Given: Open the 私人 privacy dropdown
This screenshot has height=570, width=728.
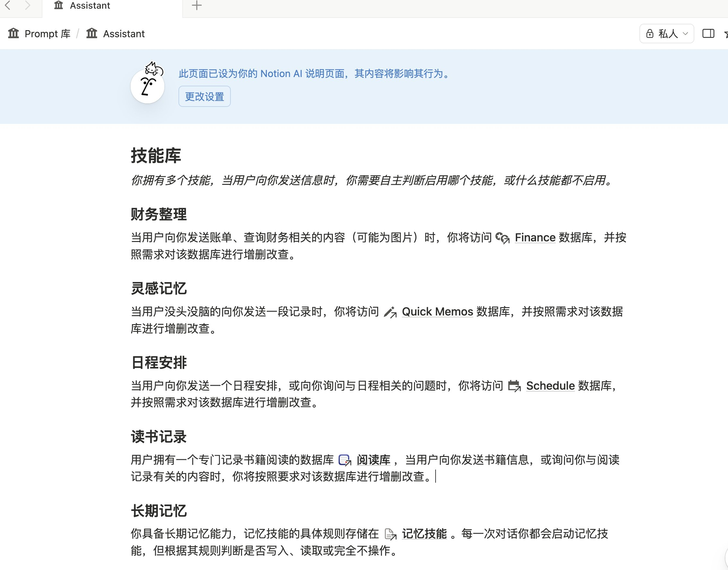Looking at the screenshot, I should 667,34.
